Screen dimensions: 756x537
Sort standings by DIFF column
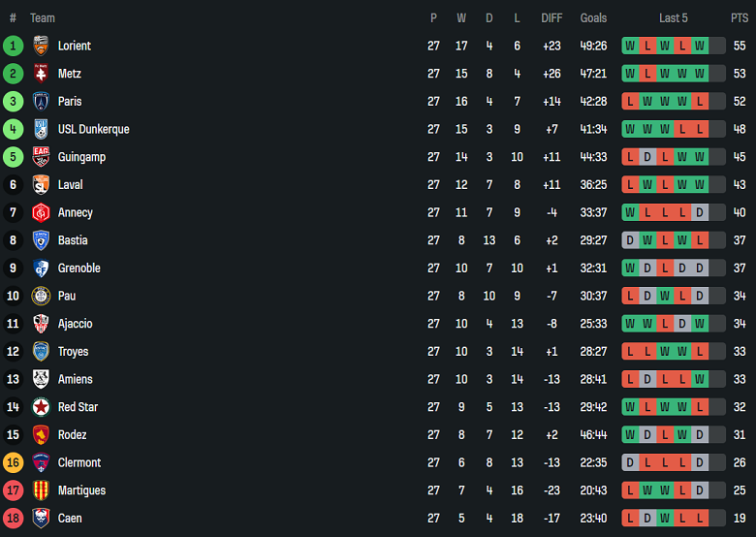point(551,17)
